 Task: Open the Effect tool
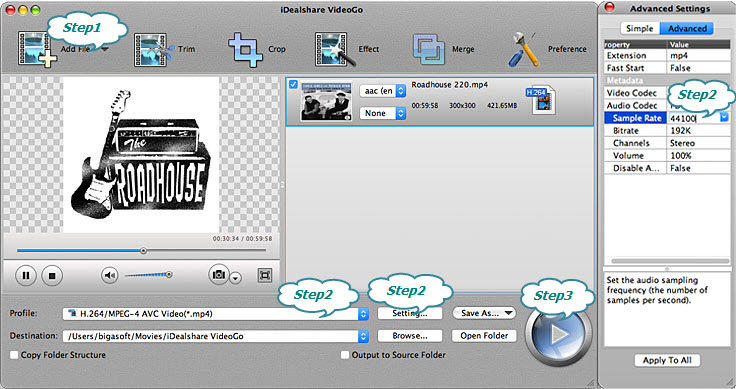pos(346,49)
